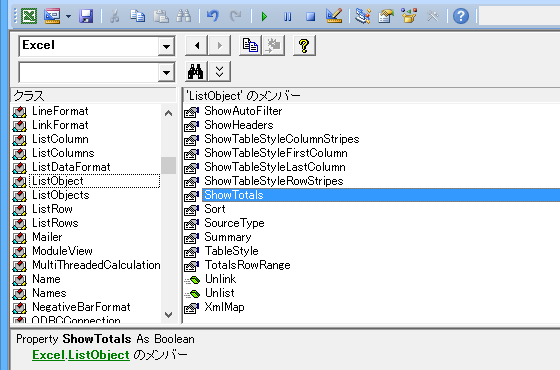Select Mailer class
Image resolution: width=560 pixels, height=370 pixels.
[x=47, y=237]
